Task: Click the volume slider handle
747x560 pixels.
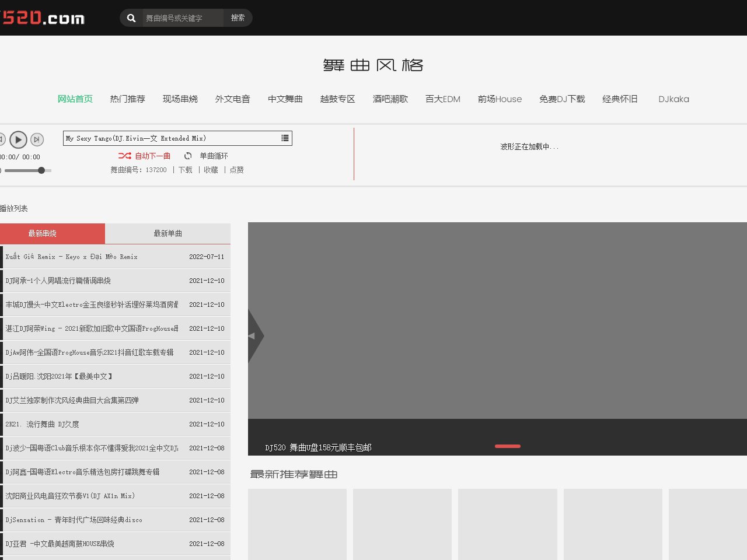Action: [41, 170]
